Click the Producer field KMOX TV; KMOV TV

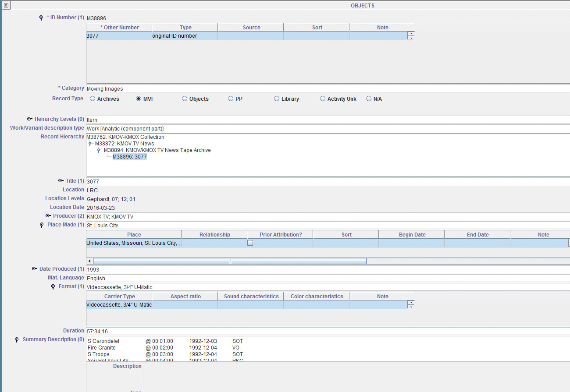pyautogui.click(x=328, y=216)
